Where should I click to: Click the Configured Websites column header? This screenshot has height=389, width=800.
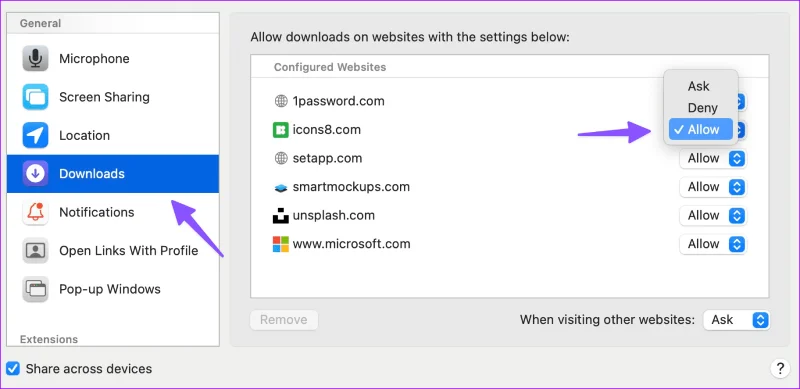330,67
